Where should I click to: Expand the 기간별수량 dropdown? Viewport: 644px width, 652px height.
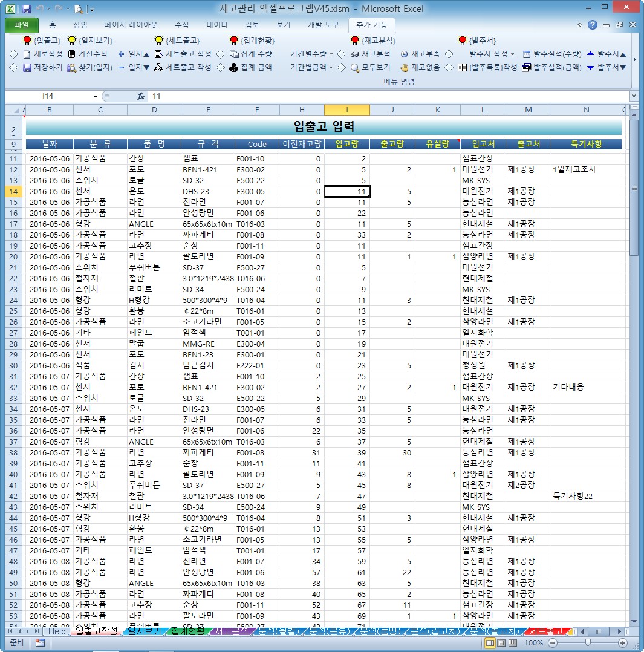331,54
